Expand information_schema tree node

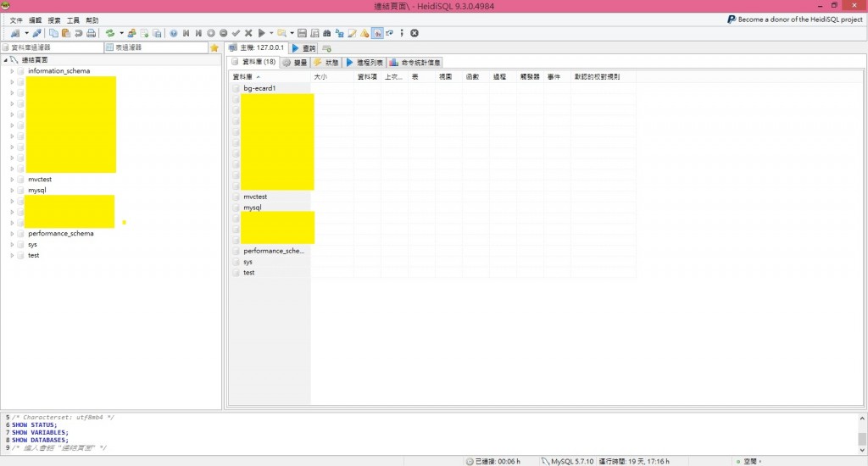pos(12,71)
